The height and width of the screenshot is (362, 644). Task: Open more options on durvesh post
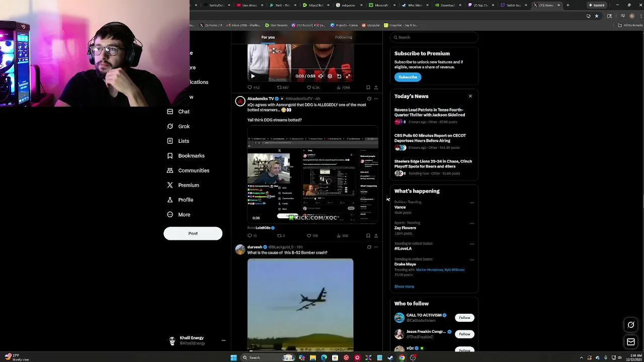point(376,247)
